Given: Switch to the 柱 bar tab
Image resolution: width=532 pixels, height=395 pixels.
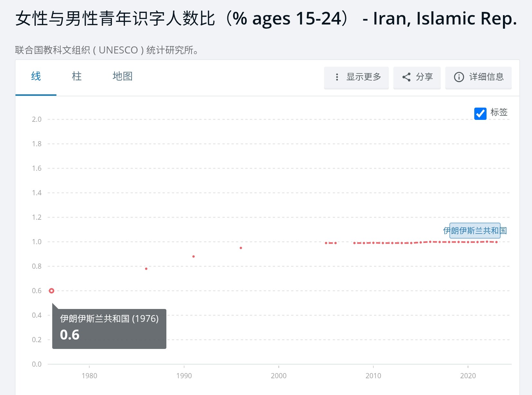Looking at the screenshot, I should click(77, 76).
